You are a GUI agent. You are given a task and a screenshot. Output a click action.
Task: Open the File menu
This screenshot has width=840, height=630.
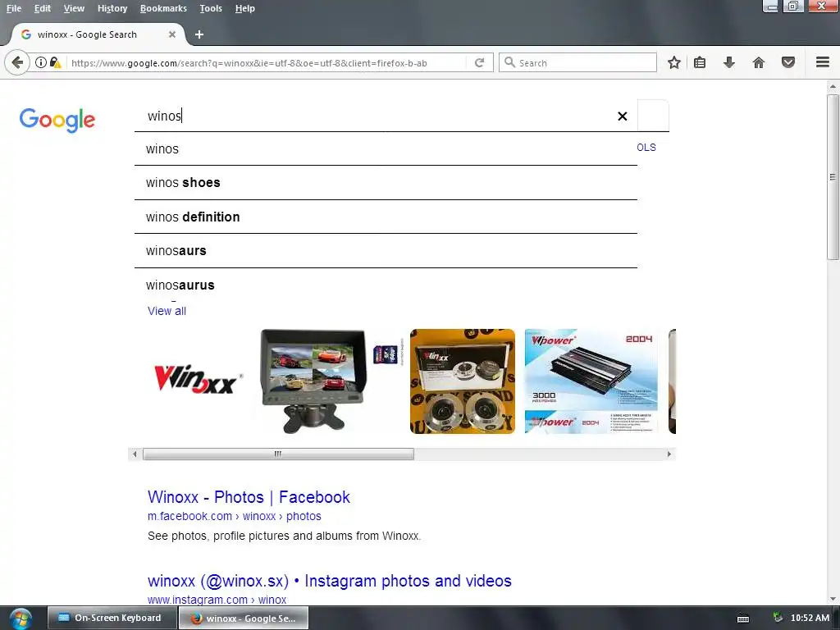(14, 8)
